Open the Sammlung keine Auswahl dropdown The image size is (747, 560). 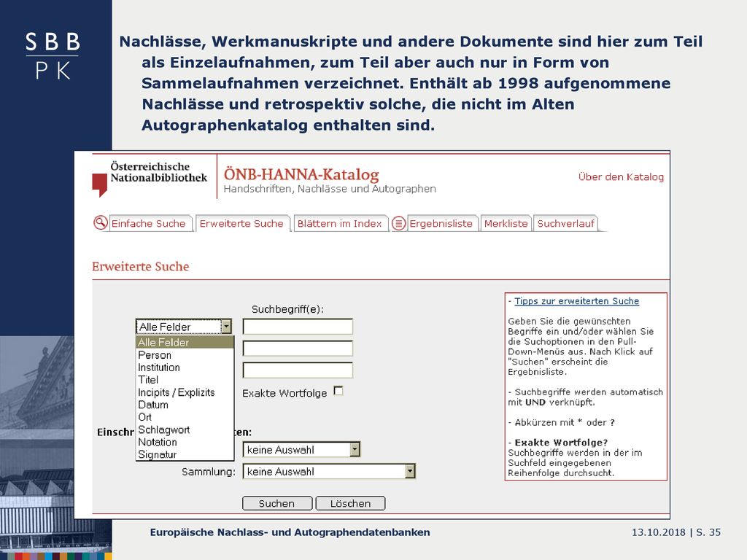[x=329, y=472]
